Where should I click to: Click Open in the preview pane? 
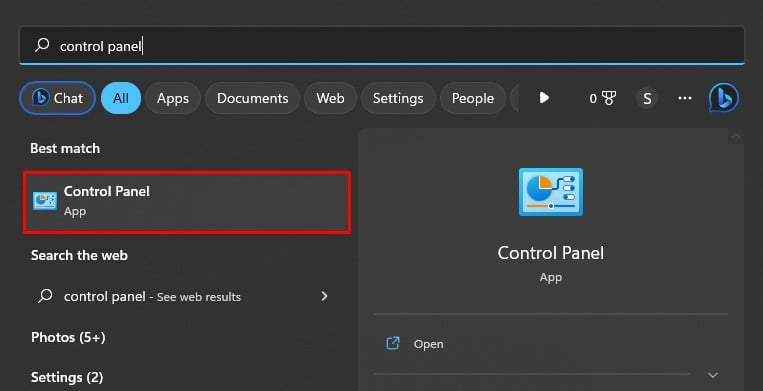coord(429,344)
